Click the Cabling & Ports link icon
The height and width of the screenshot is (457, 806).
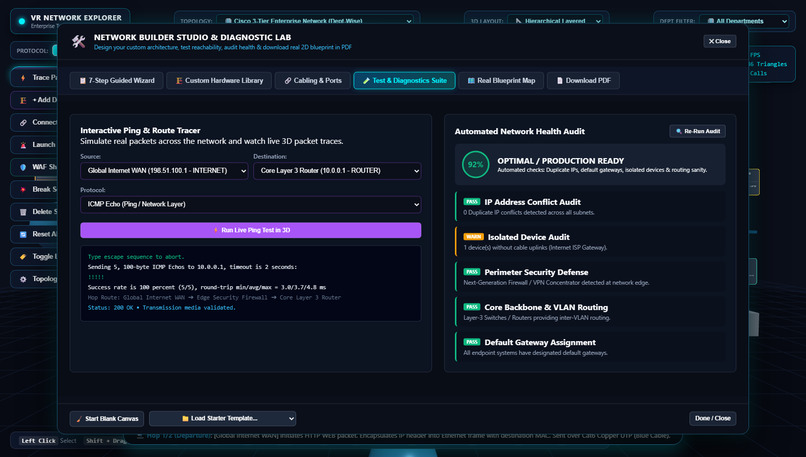click(288, 81)
